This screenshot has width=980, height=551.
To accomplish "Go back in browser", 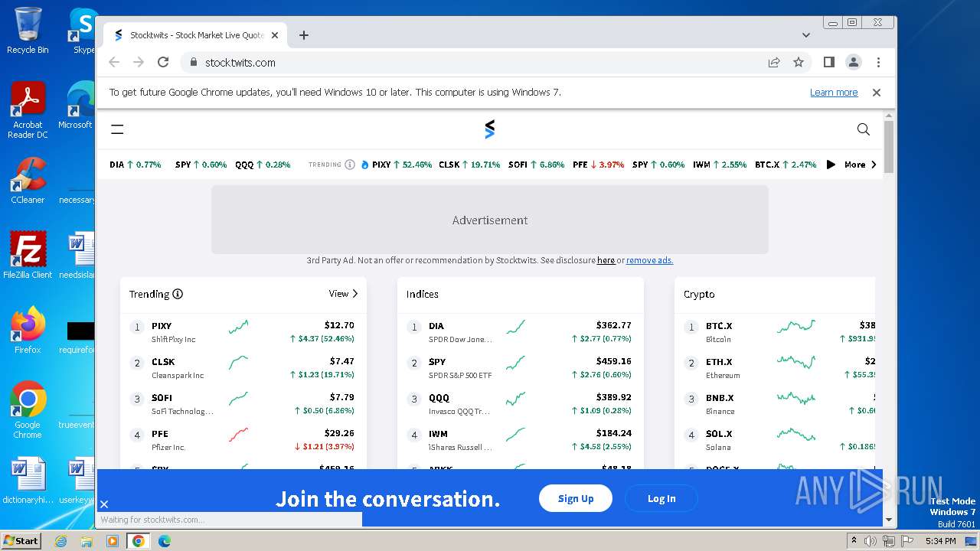I will pos(114,63).
